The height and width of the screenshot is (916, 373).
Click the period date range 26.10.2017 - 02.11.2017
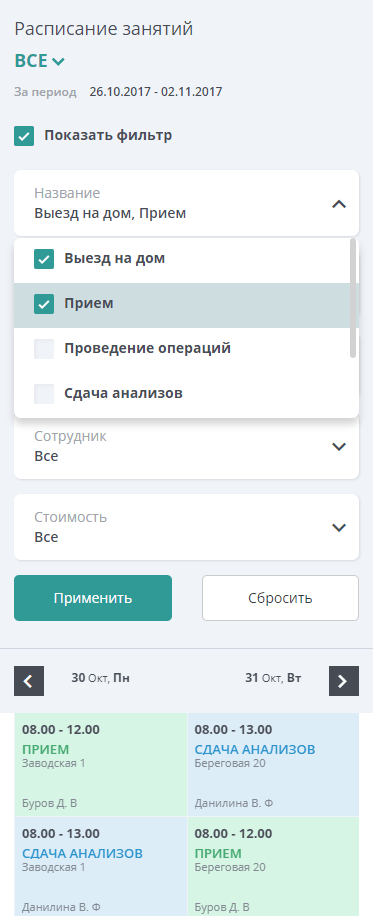coord(156,92)
